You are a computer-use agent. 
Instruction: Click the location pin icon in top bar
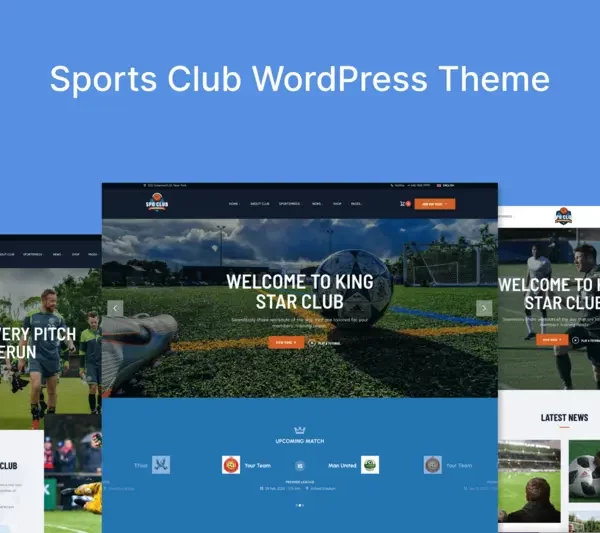point(145,186)
